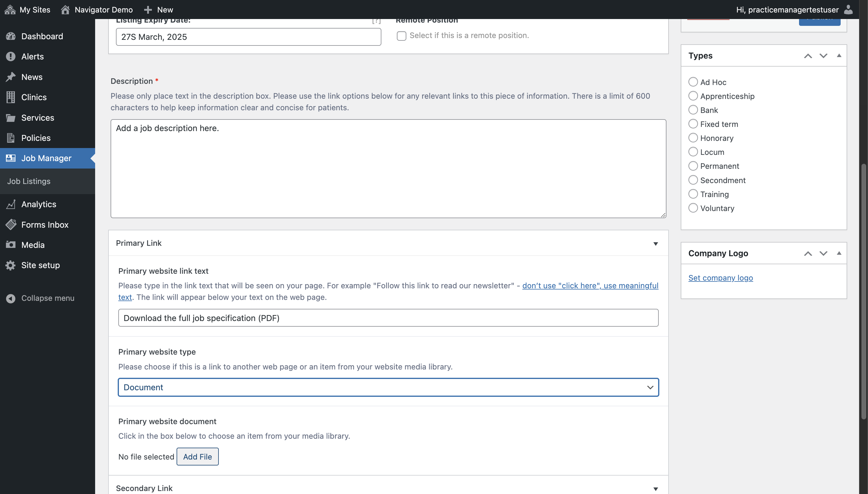Select the Ad Hoc job type

(693, 82)
